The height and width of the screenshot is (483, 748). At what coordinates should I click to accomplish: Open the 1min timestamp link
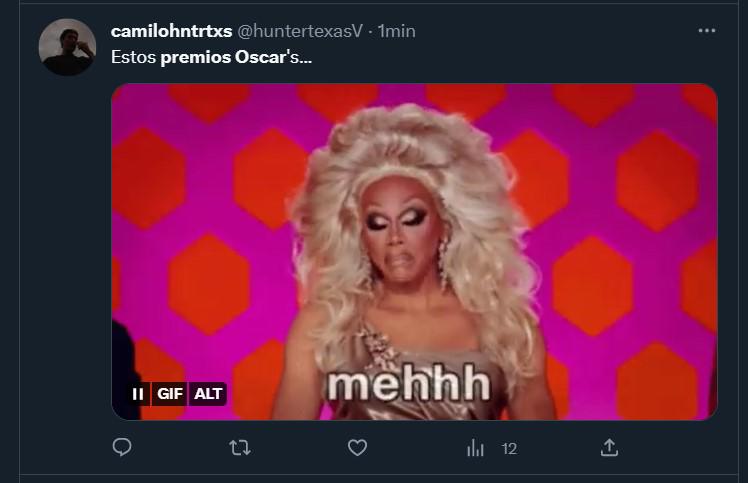coord(396,31)
